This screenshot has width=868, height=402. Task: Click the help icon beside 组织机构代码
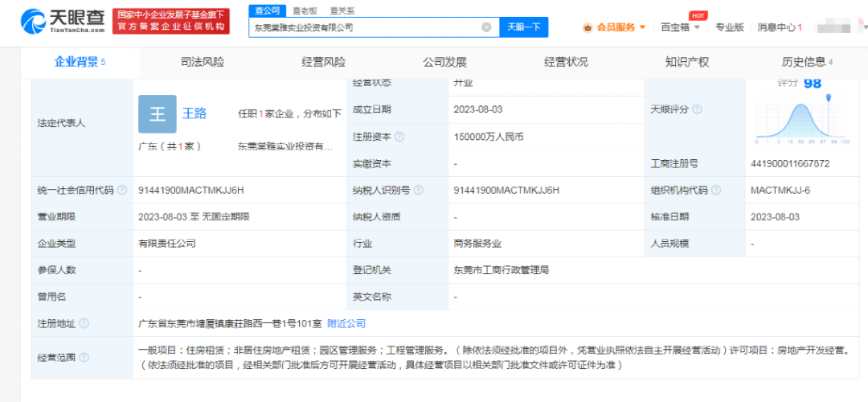715,191
